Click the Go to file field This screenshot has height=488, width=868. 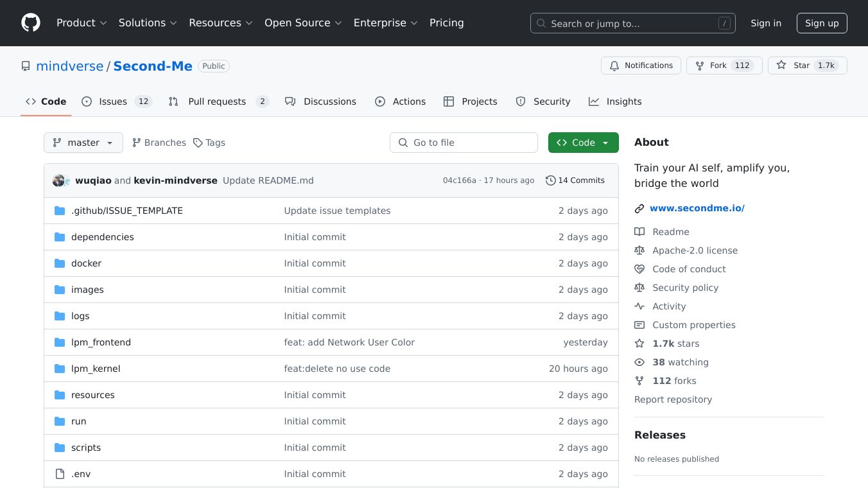point(464,143)
